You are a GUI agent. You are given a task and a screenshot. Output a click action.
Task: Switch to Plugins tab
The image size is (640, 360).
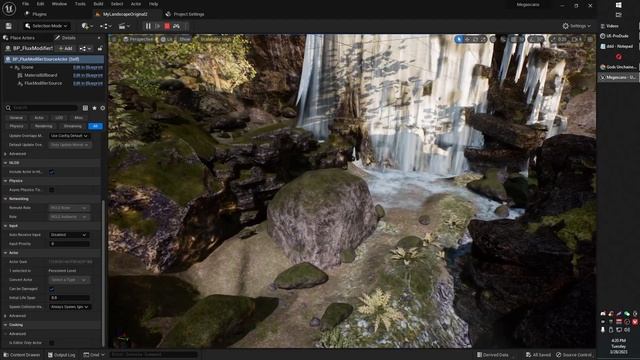pos(36,14)
